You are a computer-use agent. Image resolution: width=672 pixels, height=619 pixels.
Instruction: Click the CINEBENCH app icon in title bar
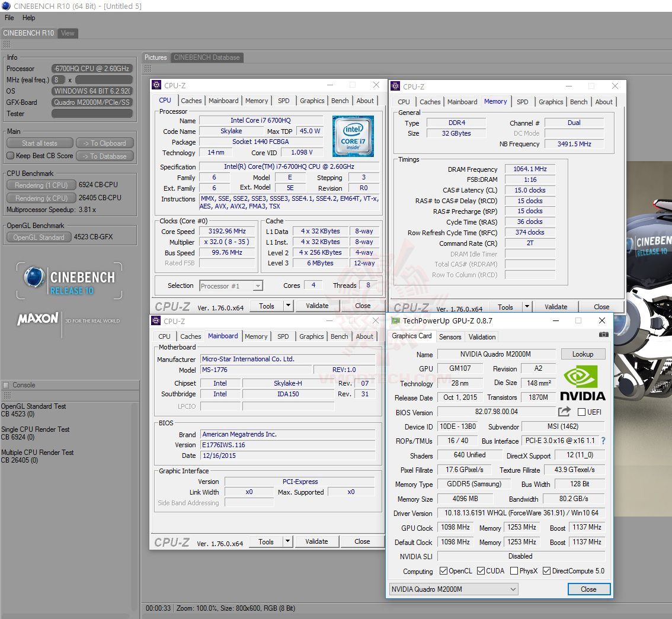pos(6,6)
